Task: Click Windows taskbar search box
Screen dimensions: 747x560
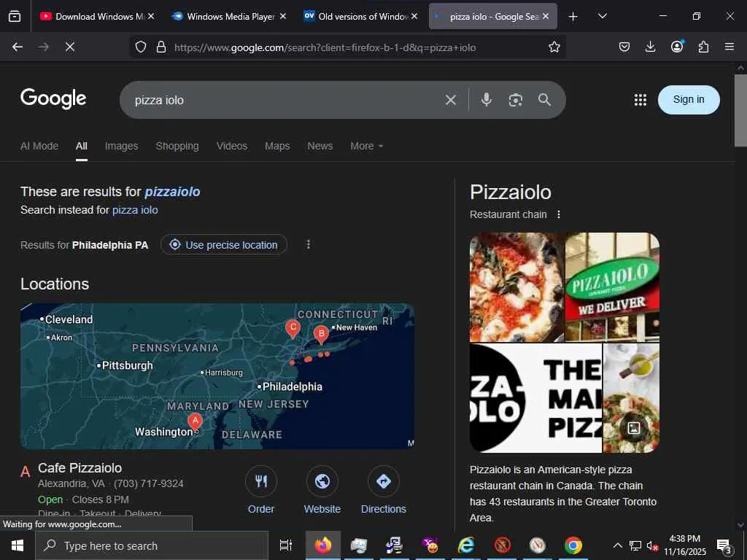Action: pos(152,545)
